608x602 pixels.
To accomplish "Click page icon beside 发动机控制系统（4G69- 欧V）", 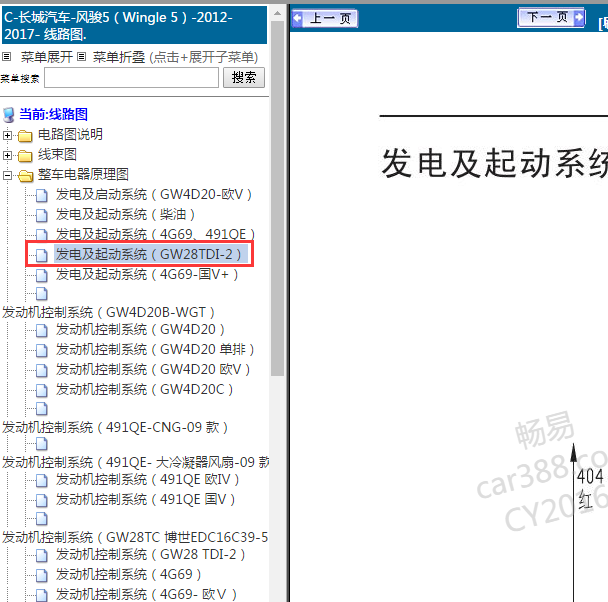I will (41, 595).
